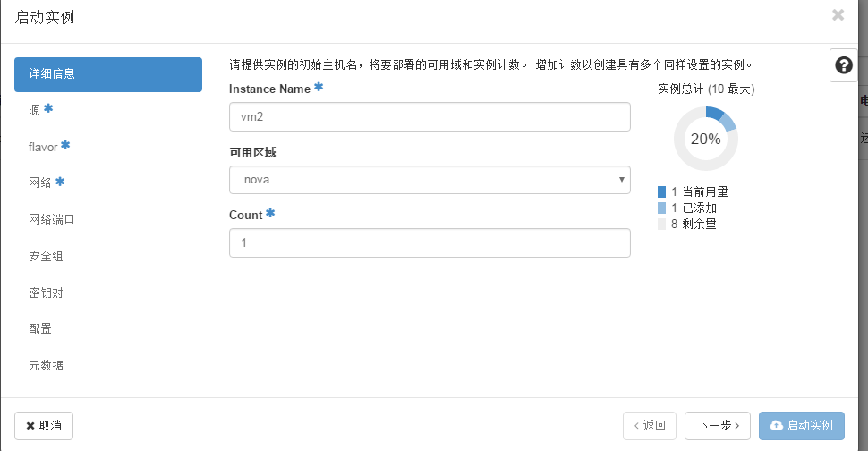Open the help question mark icon
The height and width of the screenshot is (451, 868).
tap(843, 65)
